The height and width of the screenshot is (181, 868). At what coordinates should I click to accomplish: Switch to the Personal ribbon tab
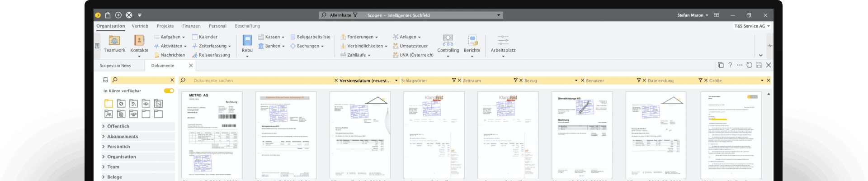click(x=217, y=26)
